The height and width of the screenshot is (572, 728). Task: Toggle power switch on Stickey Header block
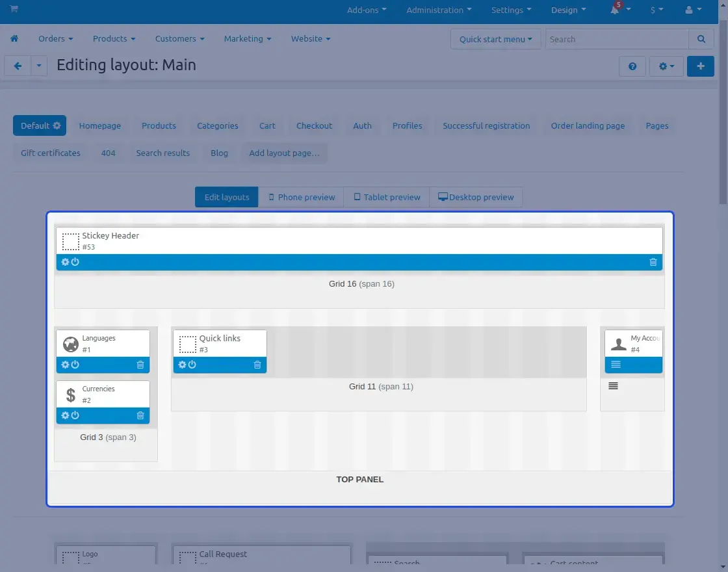click(75, 262)
